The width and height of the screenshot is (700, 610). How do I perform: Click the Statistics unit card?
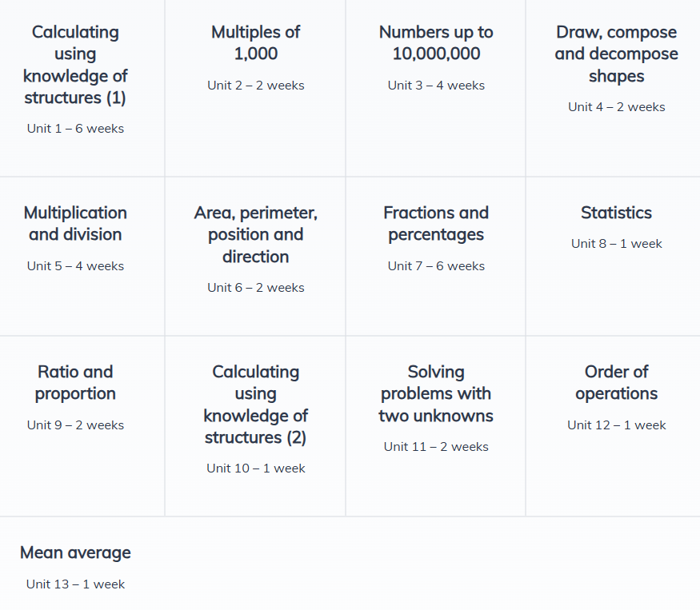(x=616, y=213)
